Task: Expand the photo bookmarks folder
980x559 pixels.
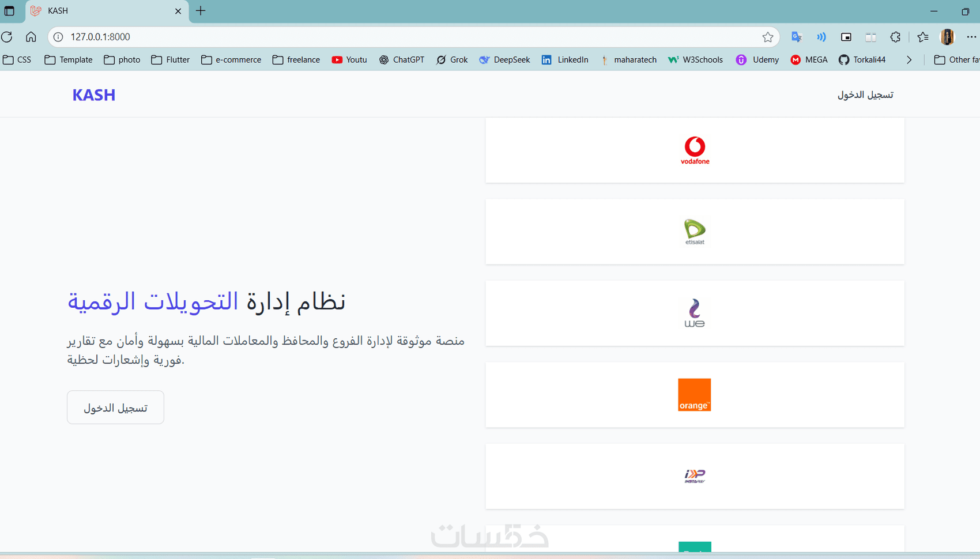Action: point(122,60)
